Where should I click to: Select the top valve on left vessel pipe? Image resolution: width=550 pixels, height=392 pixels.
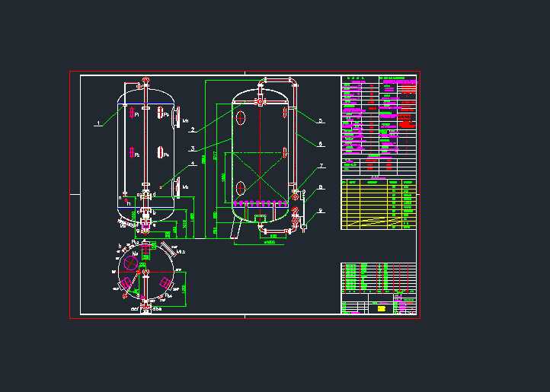click(145, 81)
